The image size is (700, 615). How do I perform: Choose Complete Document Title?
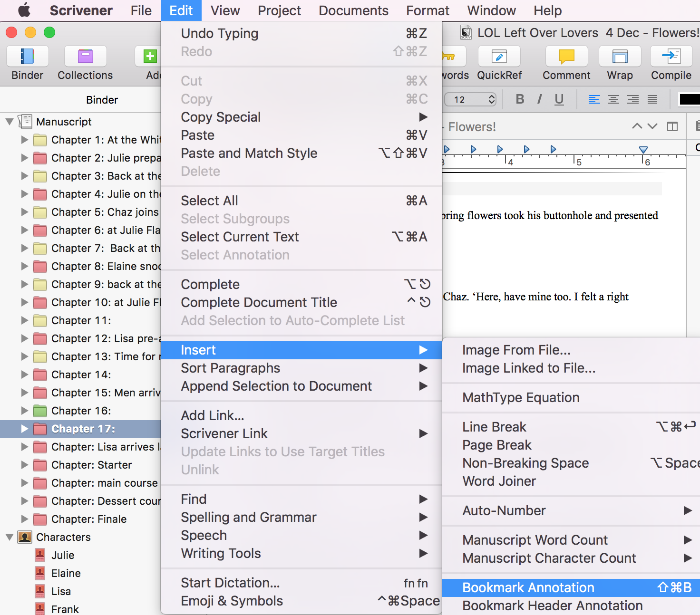301,302
